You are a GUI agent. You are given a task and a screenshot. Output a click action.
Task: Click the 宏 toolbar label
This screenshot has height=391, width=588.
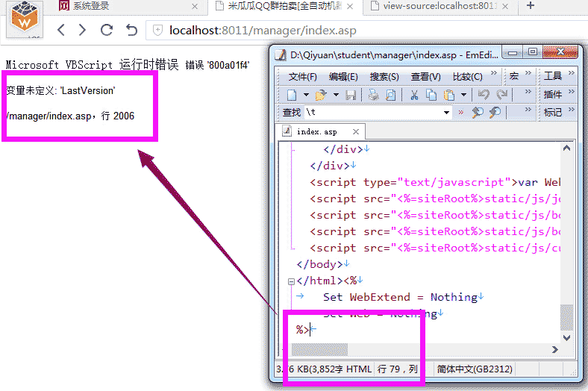coord(513,76)
